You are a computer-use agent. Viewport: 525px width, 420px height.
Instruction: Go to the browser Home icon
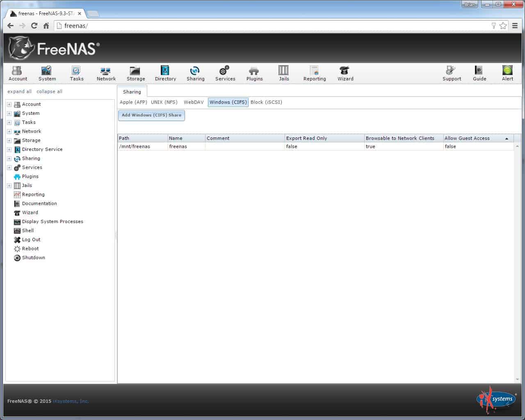pyautogui.click(x=46, y=25)
